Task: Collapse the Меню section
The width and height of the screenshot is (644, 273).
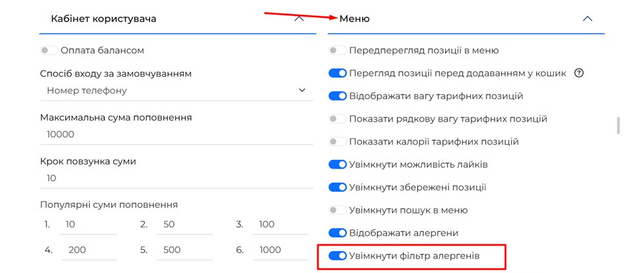Action: [587, 19]
